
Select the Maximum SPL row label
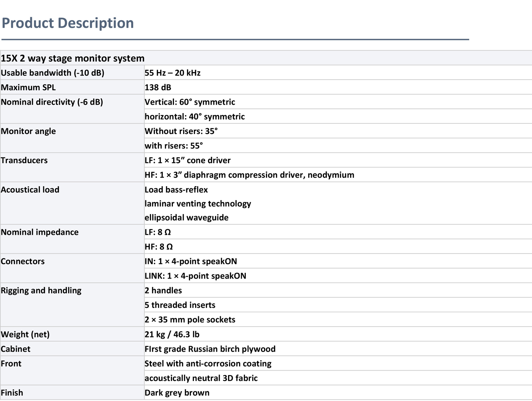pyautogui.click(x=28, y=88)
